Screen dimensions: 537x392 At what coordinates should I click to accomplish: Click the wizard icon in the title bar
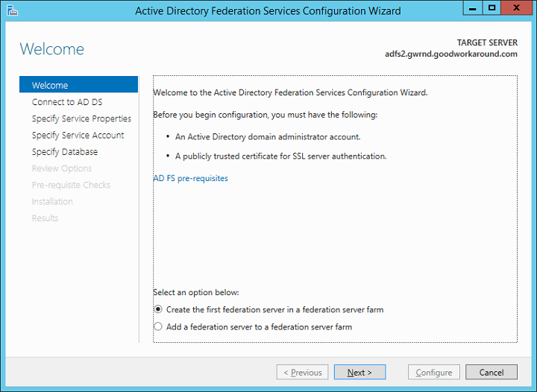coord(11,10)
